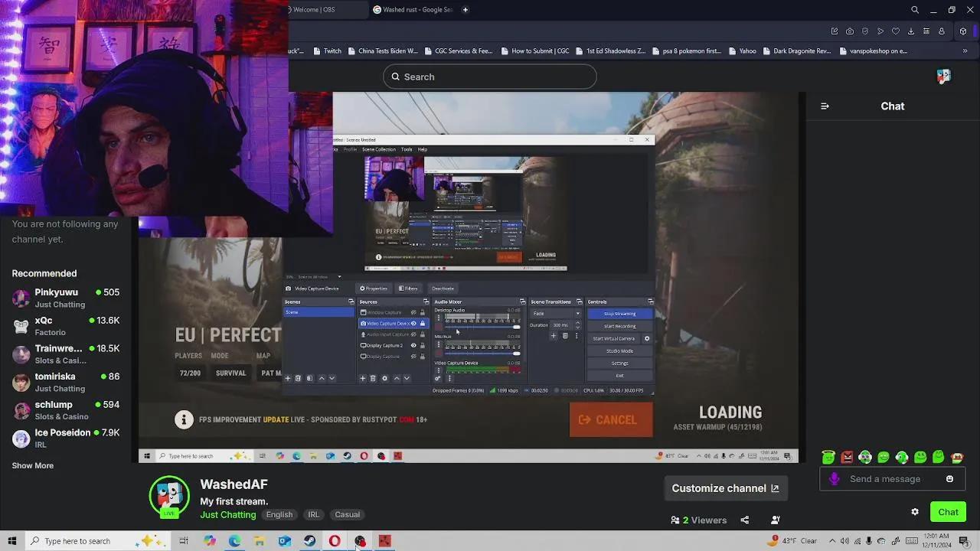Click the orange CANCEL loading button

[611, 419]
